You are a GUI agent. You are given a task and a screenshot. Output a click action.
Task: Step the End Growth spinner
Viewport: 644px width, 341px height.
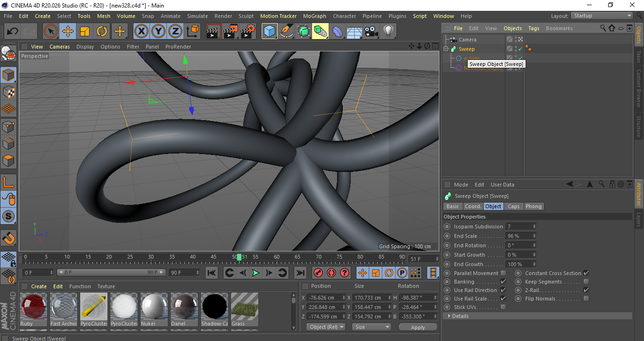(534, 264)
